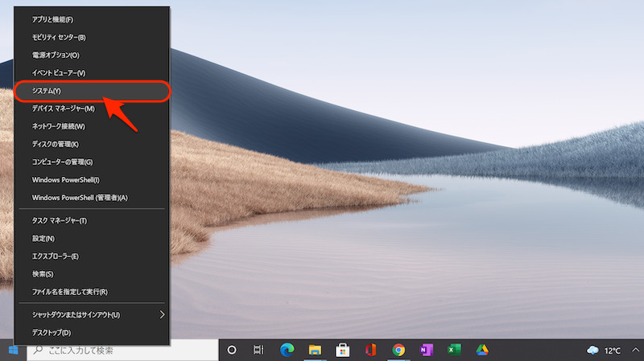Click the Windows Start button
Screen dimensions: 644x361
coord(13,351)
